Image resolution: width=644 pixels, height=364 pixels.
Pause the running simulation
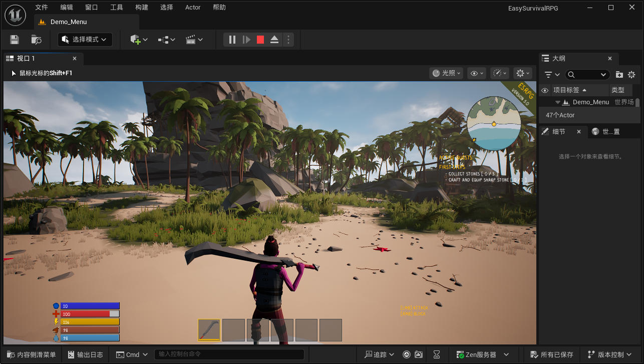click(232, 40)
